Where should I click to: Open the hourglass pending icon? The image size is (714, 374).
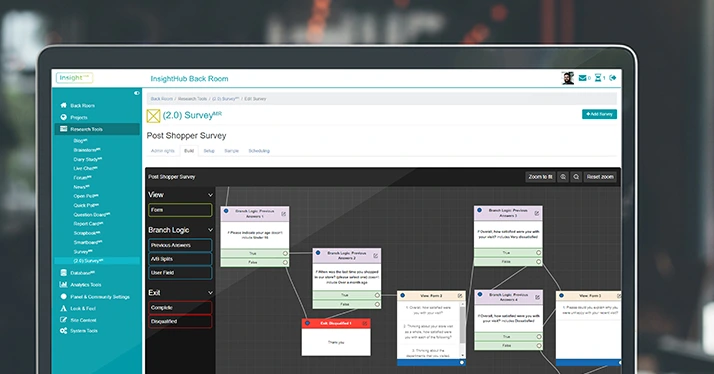tap(598, 78)
